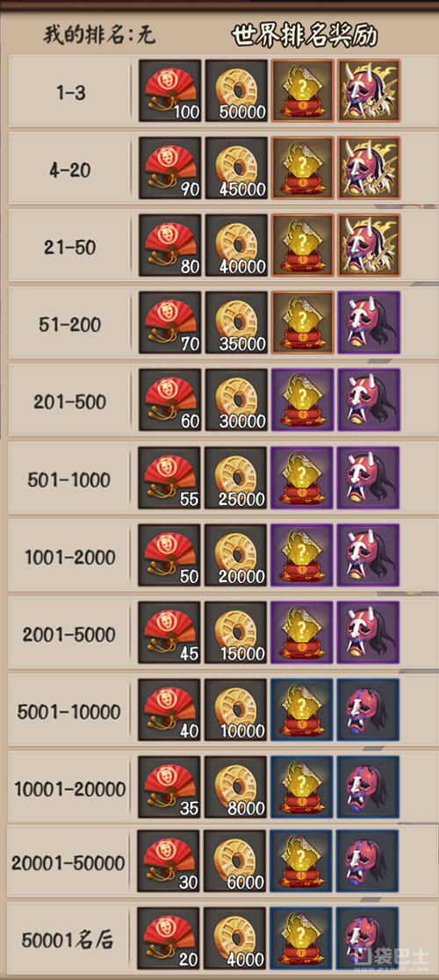Viewport: 439px width, 980px height.
Task: Select the 50000 gold coin reward
Action: (236, 90)
